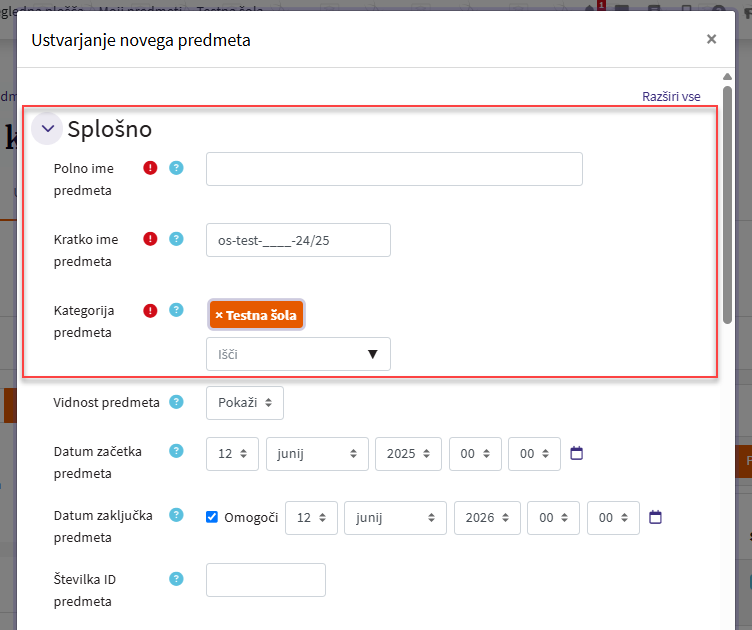Viewport: 752px width, 630px height.
Task: Open calendar picker for course end date
Action: click(655, 517)
